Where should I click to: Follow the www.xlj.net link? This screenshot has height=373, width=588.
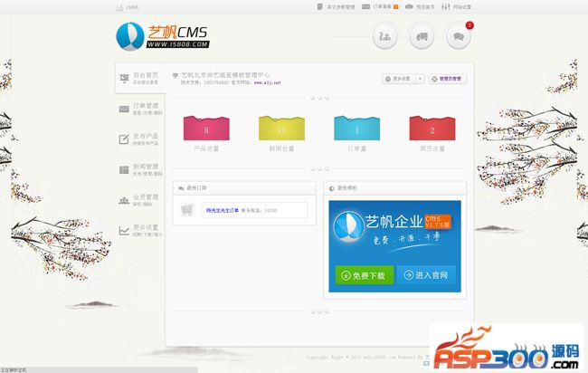point(268,82)
